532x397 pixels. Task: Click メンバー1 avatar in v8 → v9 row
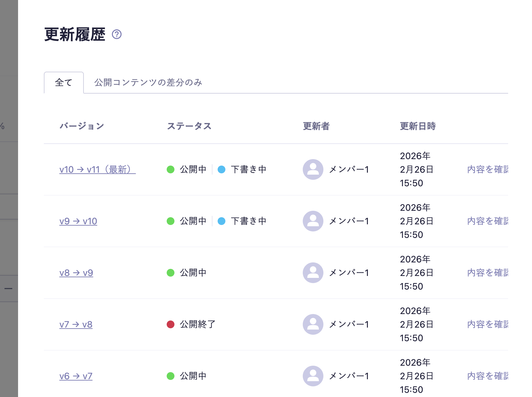coord(313,273)
